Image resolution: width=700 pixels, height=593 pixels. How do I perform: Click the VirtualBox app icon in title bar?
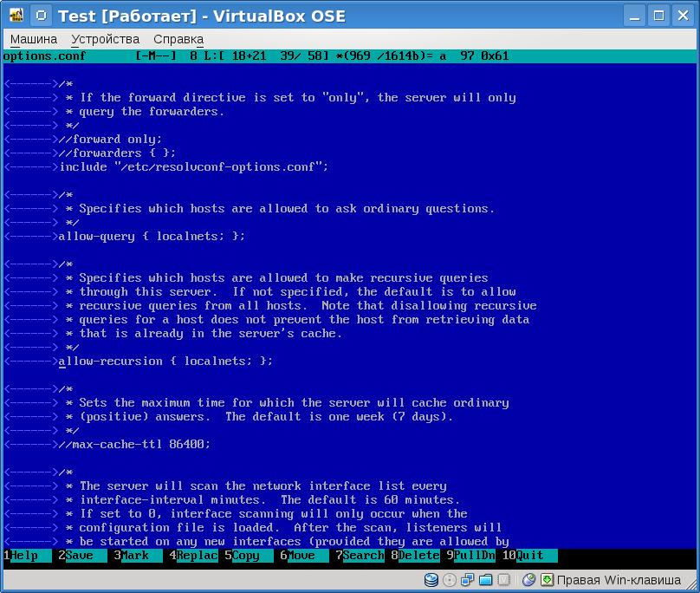coord(16,16)
